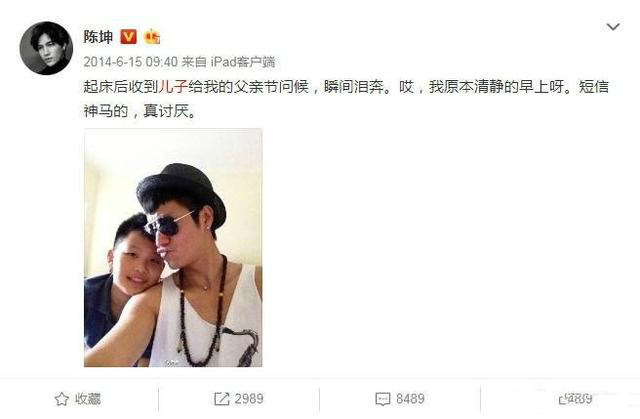Click the comment count 8489
The height and width of the screenshot is (419, 640).
(x=410, y=399)
